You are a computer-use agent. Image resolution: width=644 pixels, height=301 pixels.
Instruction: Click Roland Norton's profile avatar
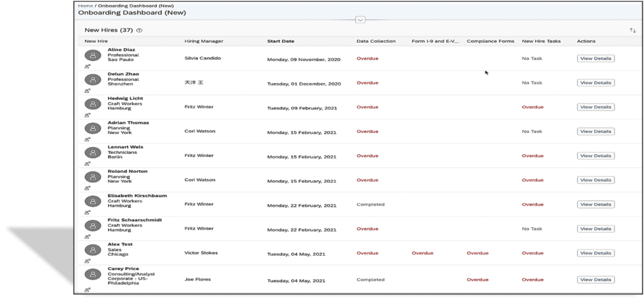[93, 177]
